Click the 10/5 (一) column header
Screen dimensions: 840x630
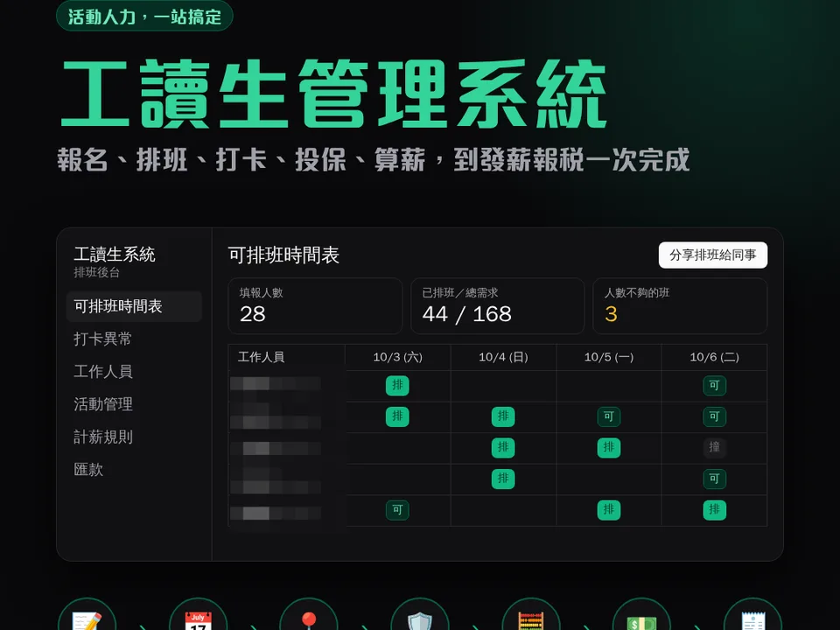609,357
